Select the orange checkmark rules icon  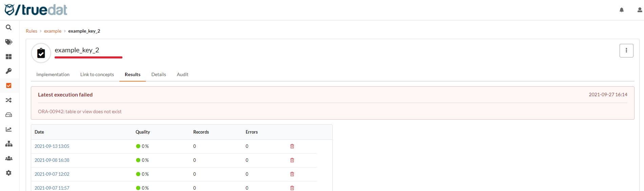pyautogui.click(x=9, y=86)
